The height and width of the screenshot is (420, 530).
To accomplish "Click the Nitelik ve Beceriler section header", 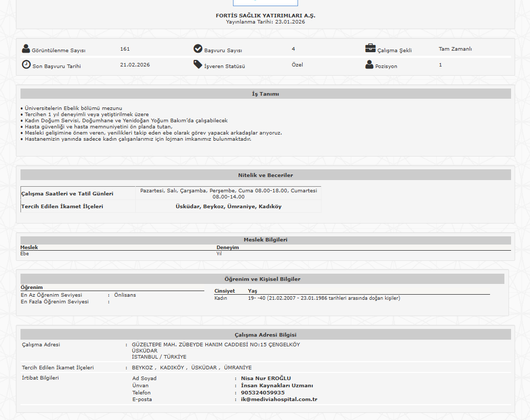I will tap(265, 175).
